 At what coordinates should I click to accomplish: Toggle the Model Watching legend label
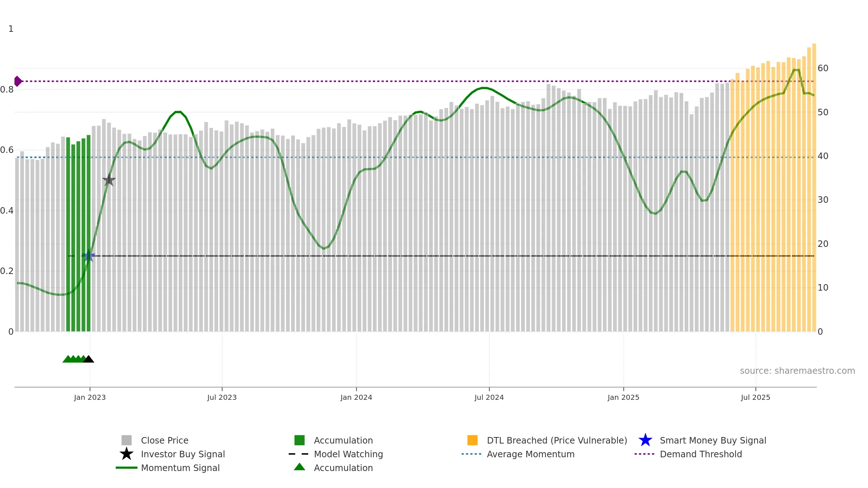click(348, 454)
